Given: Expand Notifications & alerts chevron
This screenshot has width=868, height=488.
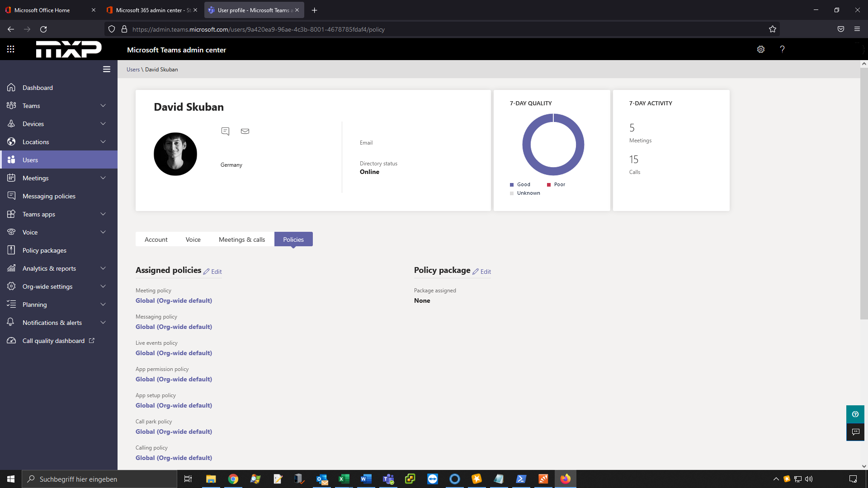Looking at the screenshot, I should 103,323.
